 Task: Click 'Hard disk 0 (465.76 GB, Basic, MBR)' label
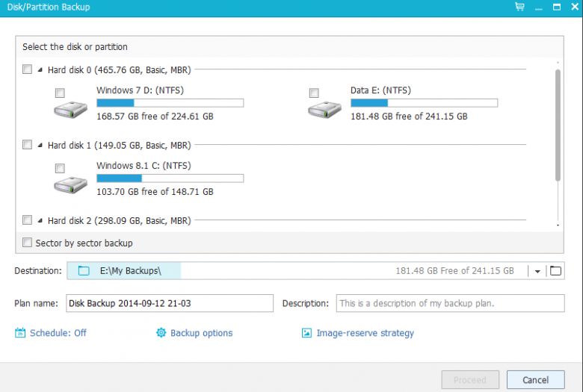[119, 70]
